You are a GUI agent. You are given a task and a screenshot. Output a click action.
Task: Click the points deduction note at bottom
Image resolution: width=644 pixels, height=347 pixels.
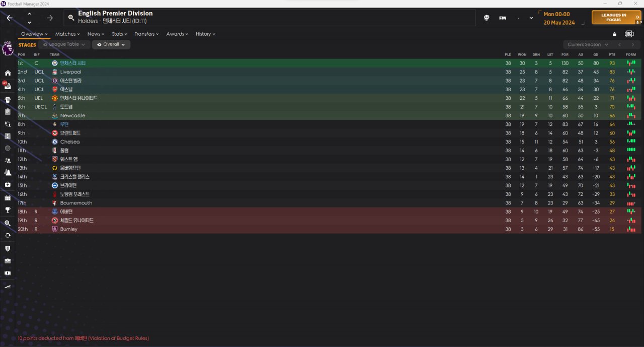click(x=83, y=338)
